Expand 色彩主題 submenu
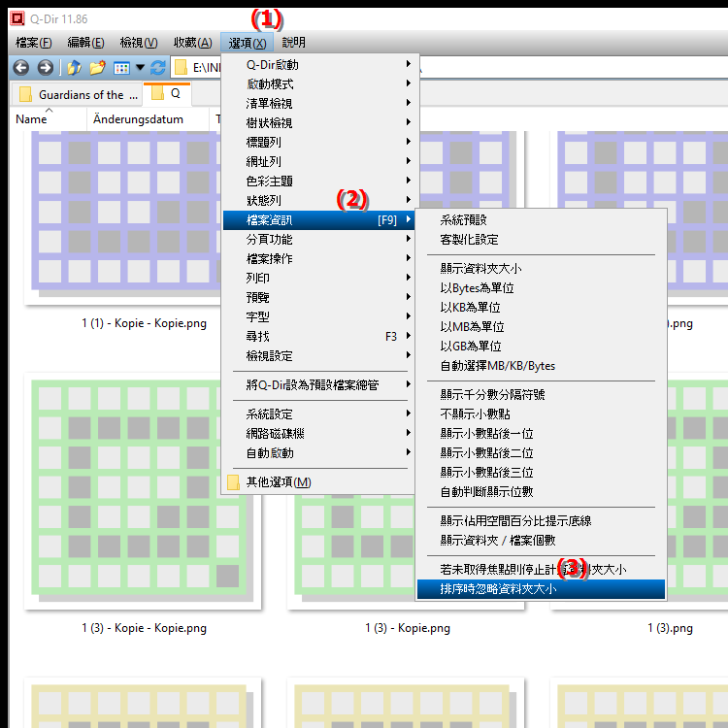The image size is (728, 728). point(320,182)
